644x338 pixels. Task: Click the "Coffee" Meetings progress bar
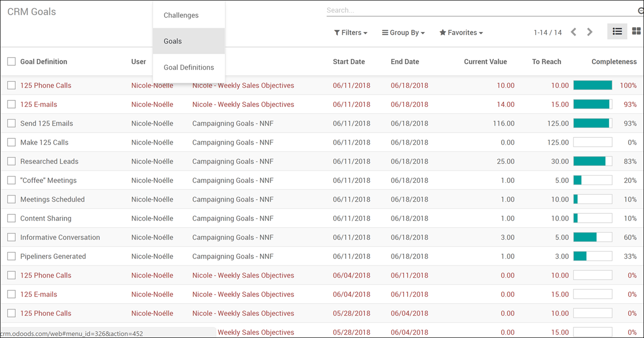[592, 180]
